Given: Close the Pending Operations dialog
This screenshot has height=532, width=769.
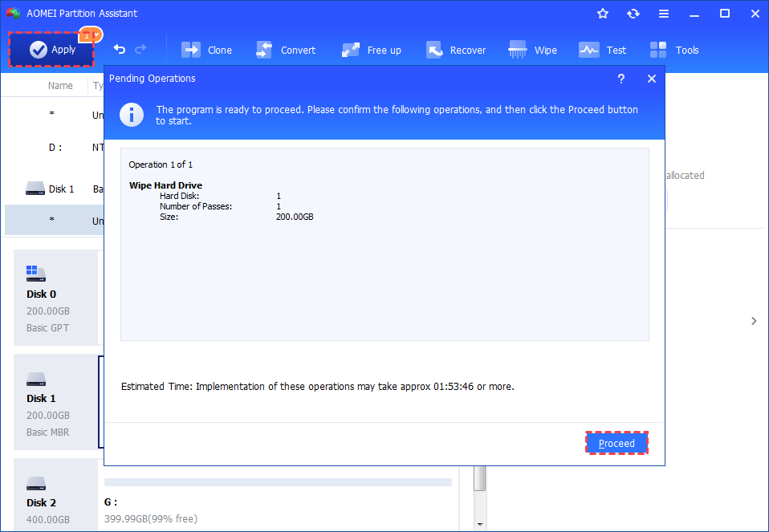Looking at the screenshot, I should click(651, 79).
